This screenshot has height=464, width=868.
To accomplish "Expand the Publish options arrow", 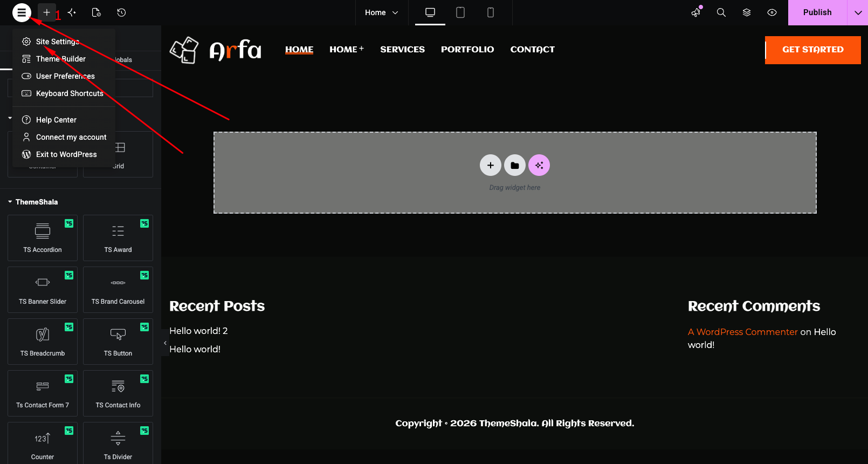I will pyautogui.click(x=858, y=12).
